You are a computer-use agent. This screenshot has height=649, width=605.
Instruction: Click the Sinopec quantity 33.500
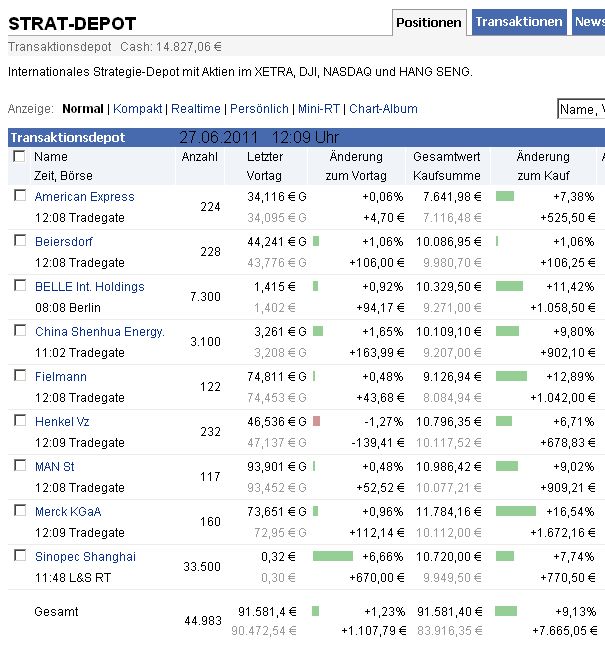pos(202,567)
